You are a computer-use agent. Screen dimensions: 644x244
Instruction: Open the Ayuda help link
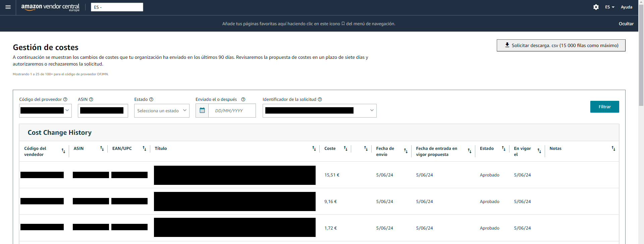pos(627,7)
